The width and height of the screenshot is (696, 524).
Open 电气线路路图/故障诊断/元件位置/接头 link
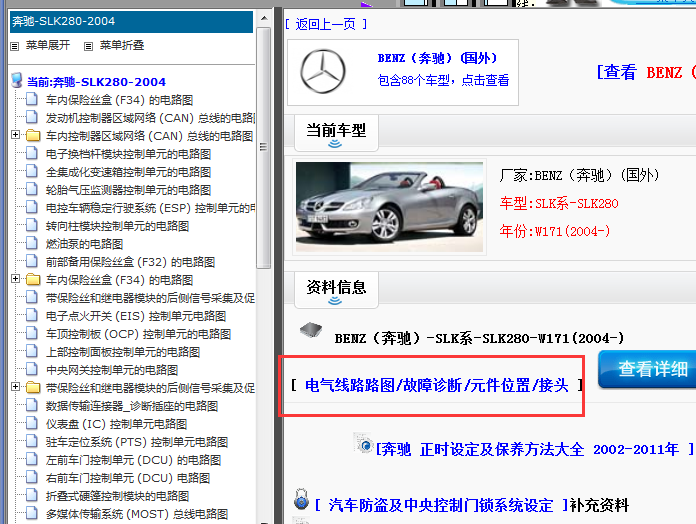[437, 385]
